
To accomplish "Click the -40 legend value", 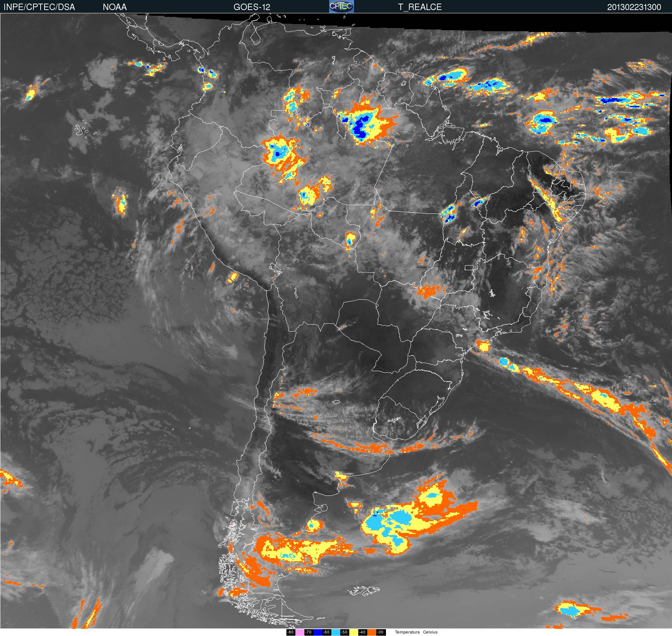I will pos(362,632).
